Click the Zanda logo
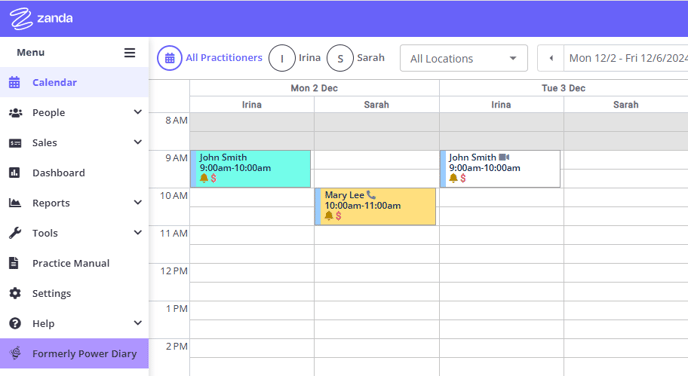The width and height of the screenshot is (688, 376). click(41, 18)
